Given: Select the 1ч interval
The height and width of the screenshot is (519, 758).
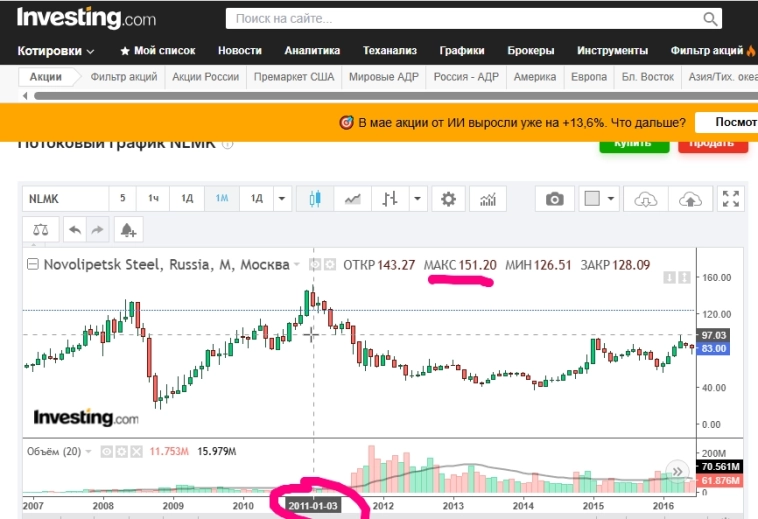Looking at the screenshot, I should pos(153,199).
